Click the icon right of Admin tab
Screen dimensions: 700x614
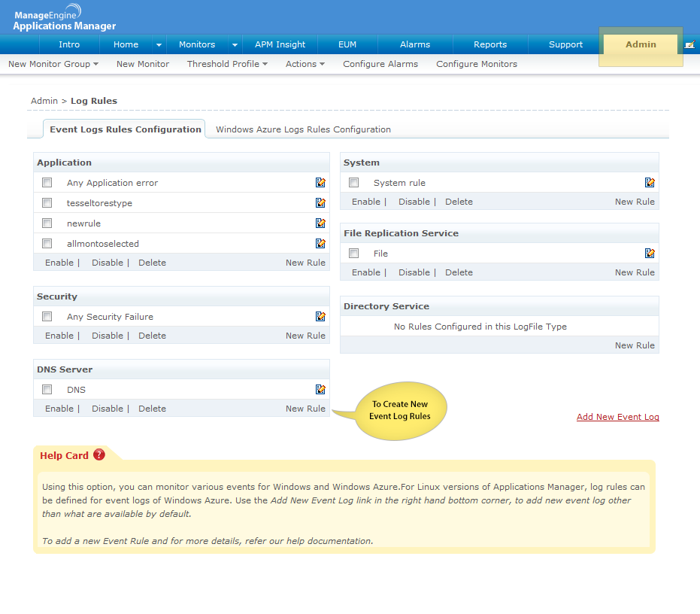click(x=689, y=44)
